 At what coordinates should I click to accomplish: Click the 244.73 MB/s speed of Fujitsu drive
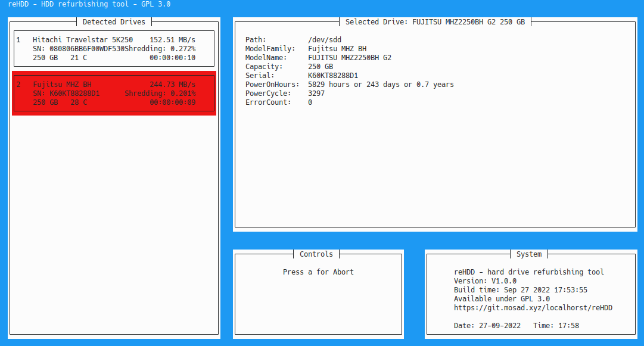(172, 85)
